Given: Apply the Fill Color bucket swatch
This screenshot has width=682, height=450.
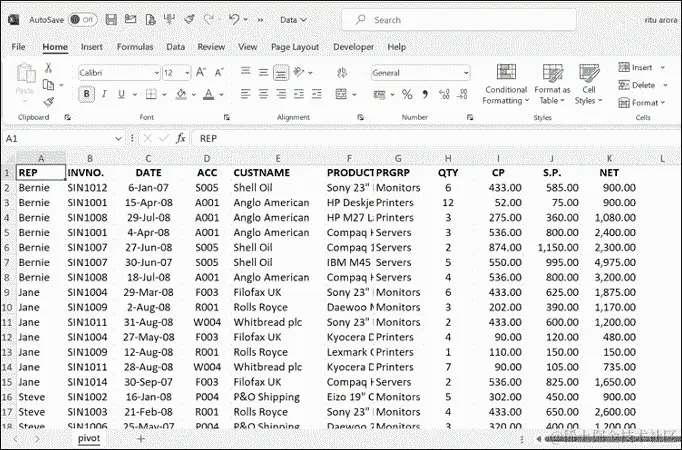Looking at the screenshot, I should [181, 94].
